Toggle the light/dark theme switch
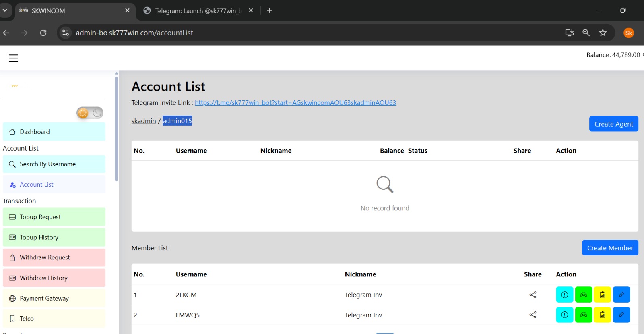 coord(90,113)
